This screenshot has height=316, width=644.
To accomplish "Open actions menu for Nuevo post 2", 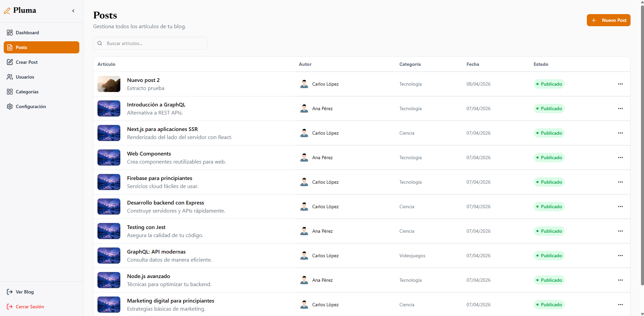I will point(620,84).
